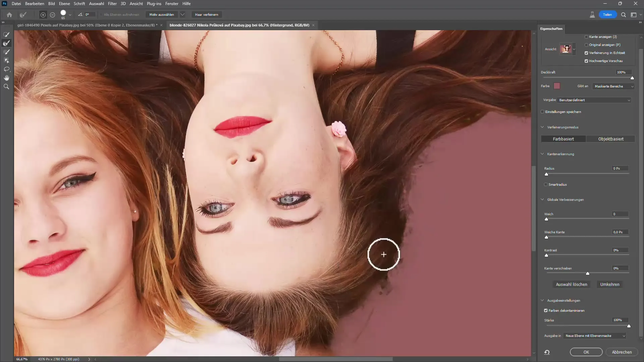The height and width of the screenshot is (362, 644).
Task: Toggle Alle Ebenen aufnehmen checkbox
Action: click(102, 15)
